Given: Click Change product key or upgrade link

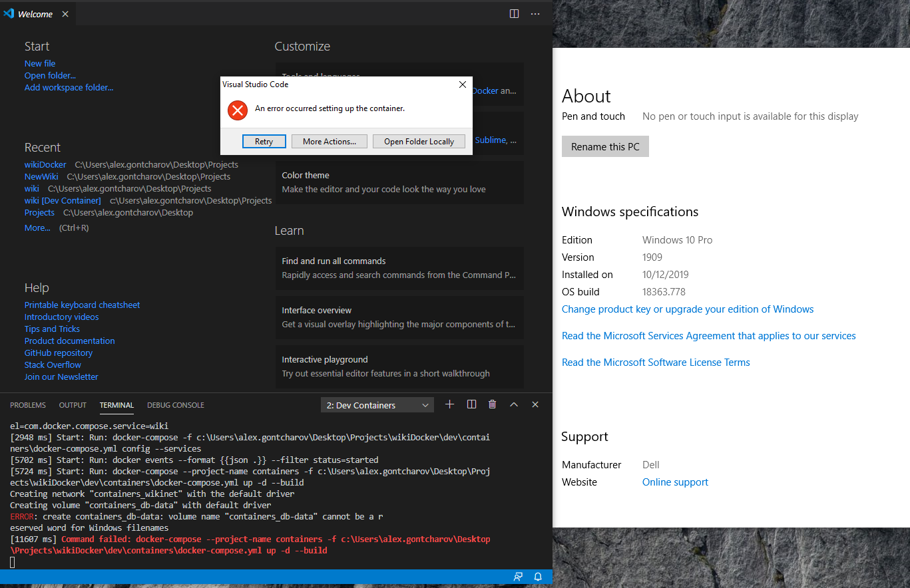Looking at the screenshot, I should (x=688, y=309).
